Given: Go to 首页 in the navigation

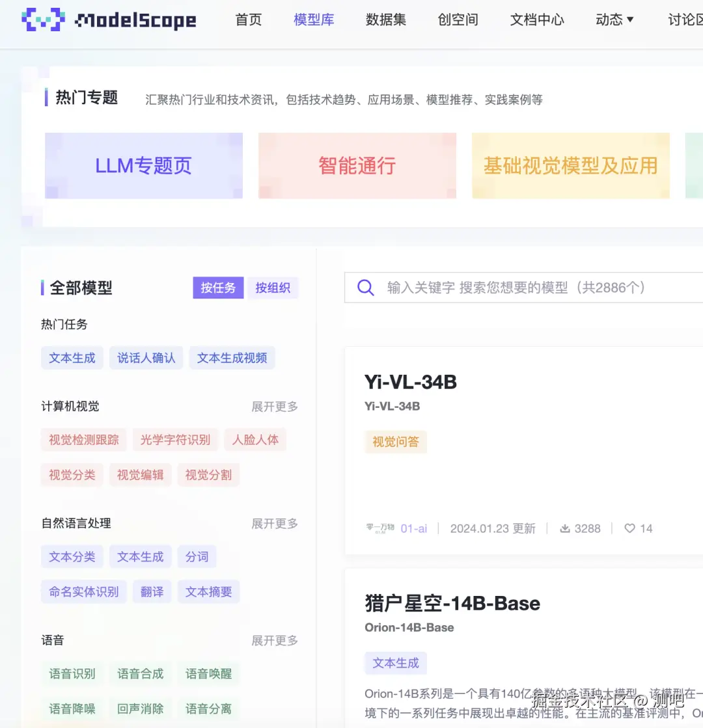Looking at the screenshot, I should pos(249,20).
